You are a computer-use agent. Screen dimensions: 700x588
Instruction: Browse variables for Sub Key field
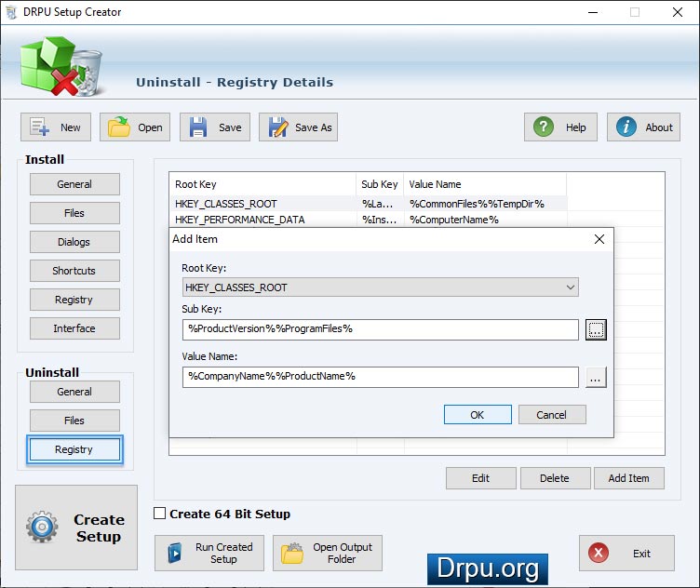(x=596, y=329)
